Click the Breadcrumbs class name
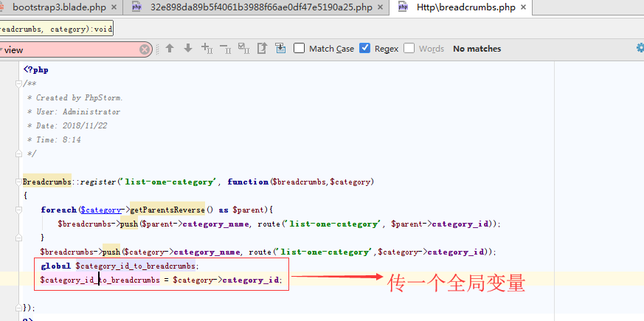Viewport: 644px width, 321px height. (46, 182)
